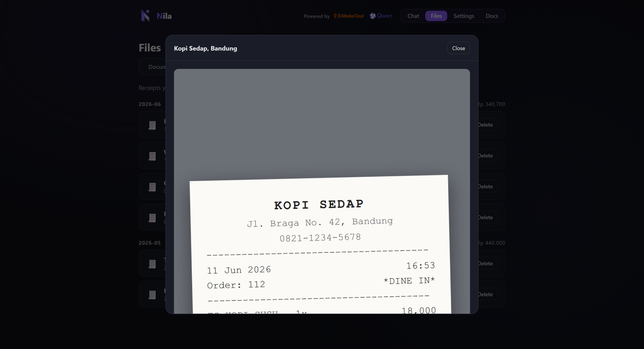The image size is (644, 349).
Task: Open the Qwen logo link
Action: click(381, 16)
